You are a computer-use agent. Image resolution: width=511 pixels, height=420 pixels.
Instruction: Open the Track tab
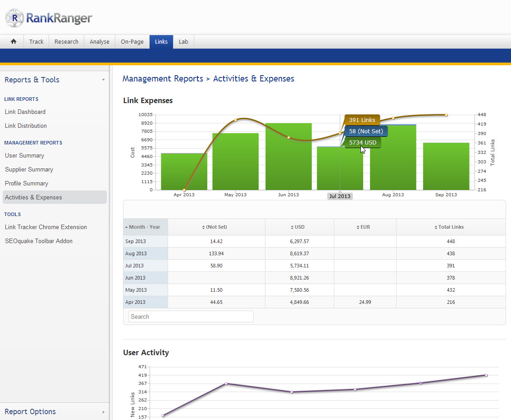click(x=36, y=41)
